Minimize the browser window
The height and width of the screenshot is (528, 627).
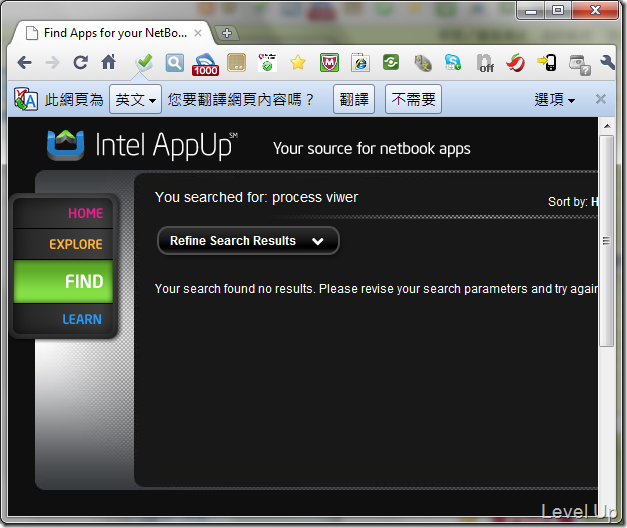click(x=531, y=10)
